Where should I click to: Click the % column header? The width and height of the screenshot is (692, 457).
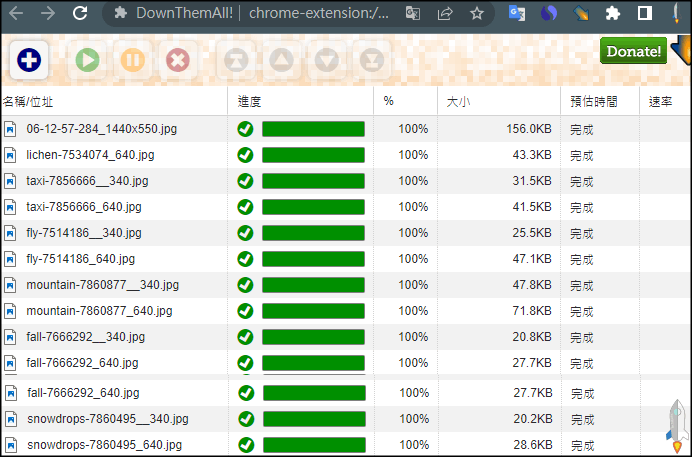tap(388, 101)
